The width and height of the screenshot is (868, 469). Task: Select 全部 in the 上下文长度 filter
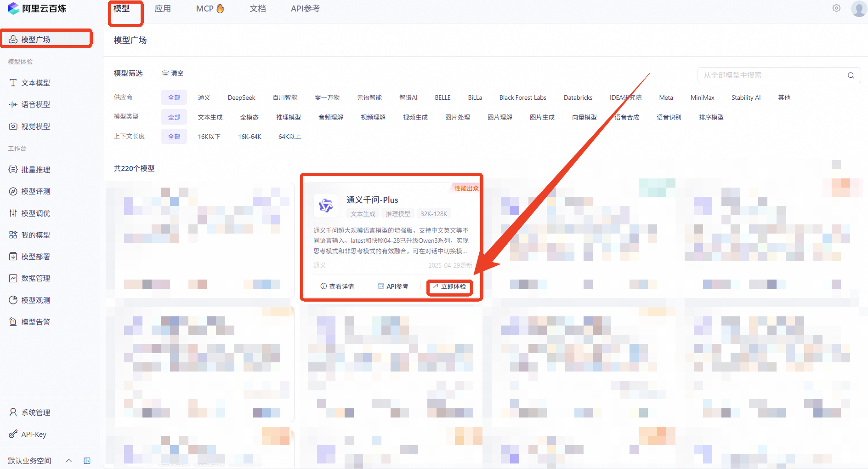click(174, 137)
